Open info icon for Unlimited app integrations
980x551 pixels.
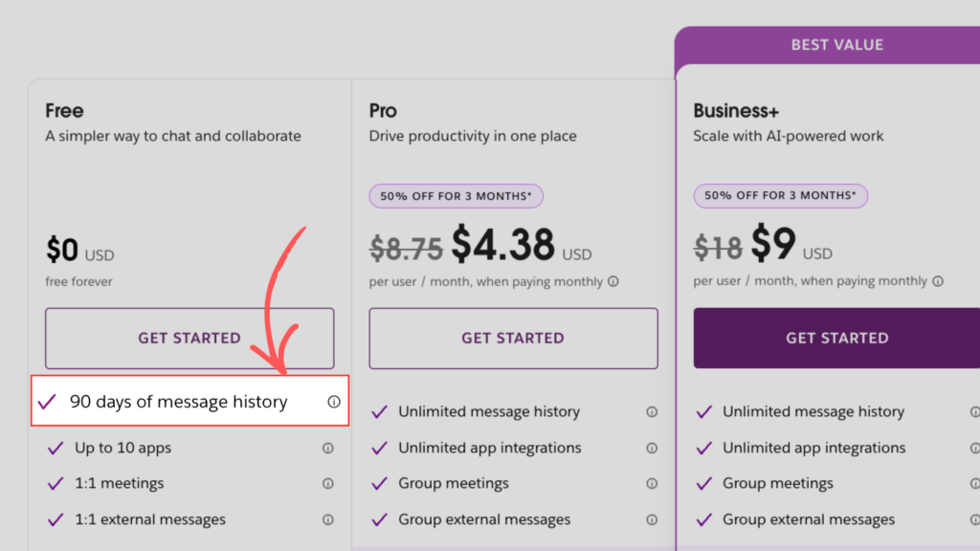[x=652, y=448]
